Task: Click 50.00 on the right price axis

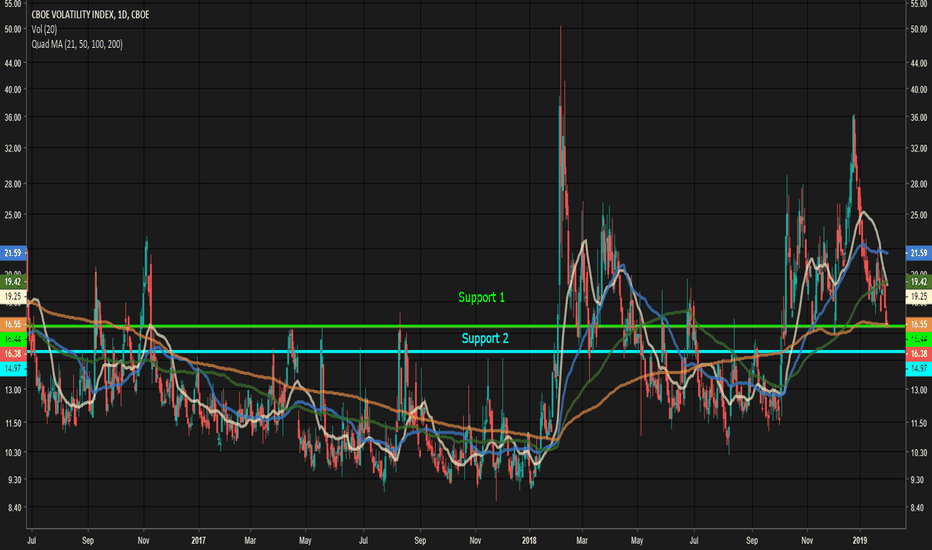Action: (918, 29)
